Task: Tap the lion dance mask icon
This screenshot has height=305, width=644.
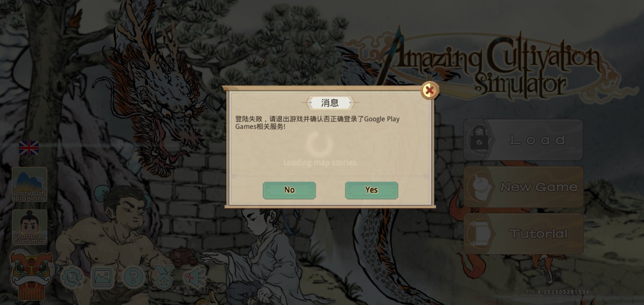Action: [31, 275]
